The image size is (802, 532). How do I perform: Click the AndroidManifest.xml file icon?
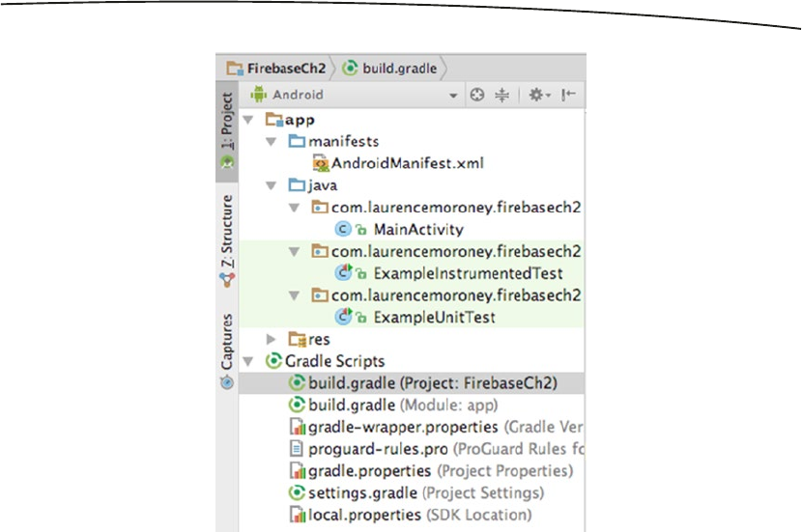320,163
